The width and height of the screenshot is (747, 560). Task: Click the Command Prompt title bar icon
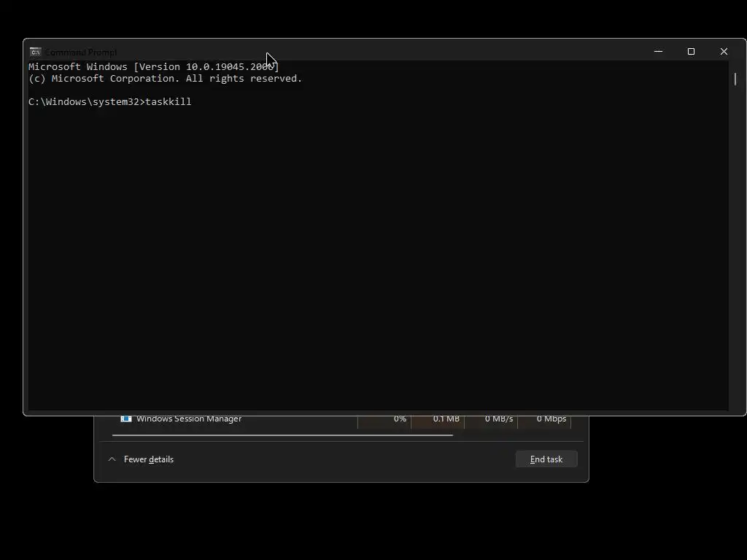click(x=36, y=52)
